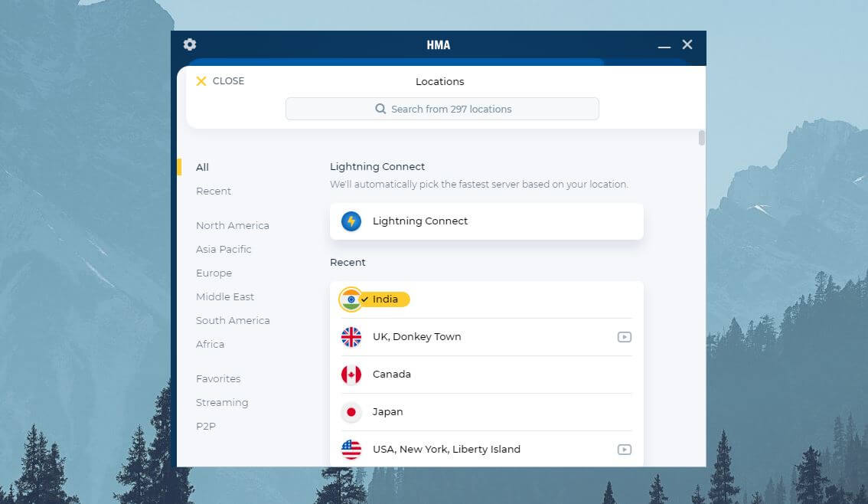868x504 pixels.
Task: Click the Canada flag icon
Action: tap(351, 375)
